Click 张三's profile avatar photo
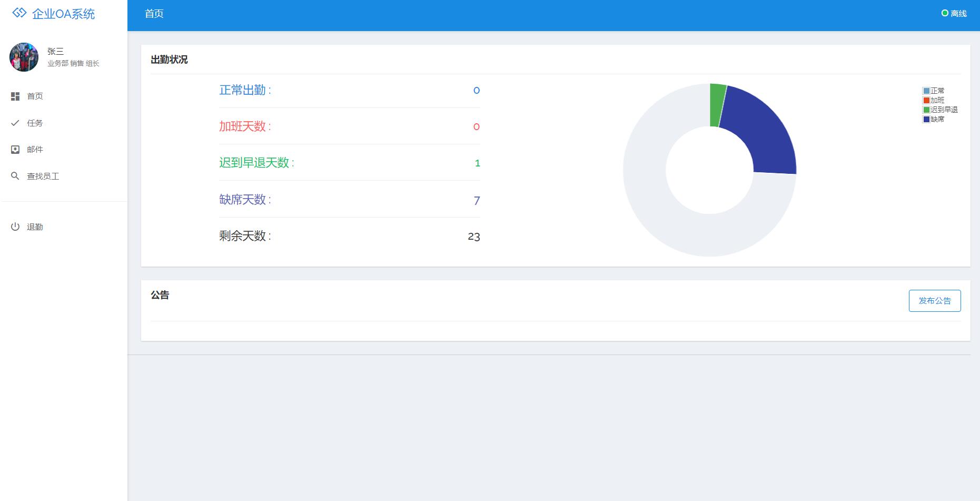The width and height of the screenshot is (980, 501). [23, 56]
